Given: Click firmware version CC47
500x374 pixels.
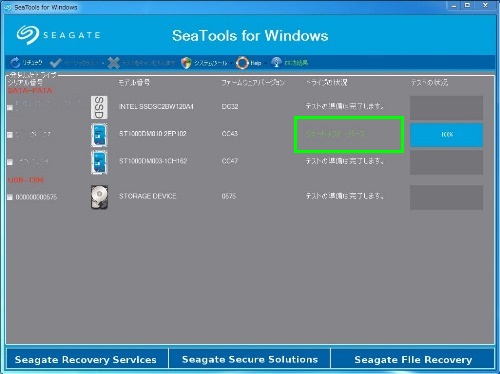Looking at the screenshot, I should pos(230,161).
